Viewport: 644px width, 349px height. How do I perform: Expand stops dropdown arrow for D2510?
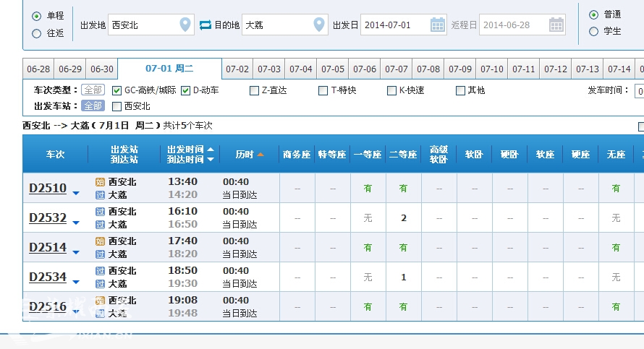point(76,193)
